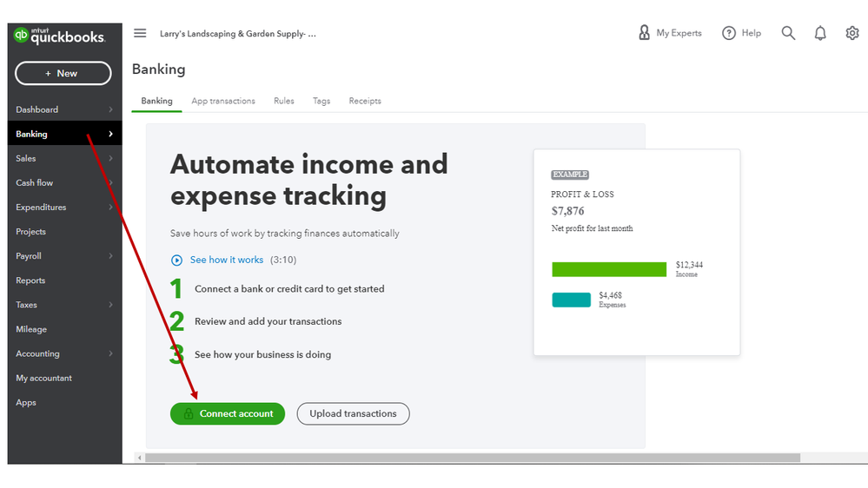The width and height of the screenshot is (868, 488).
Task: Switch to App transactions tab
Action: point(223,101)
